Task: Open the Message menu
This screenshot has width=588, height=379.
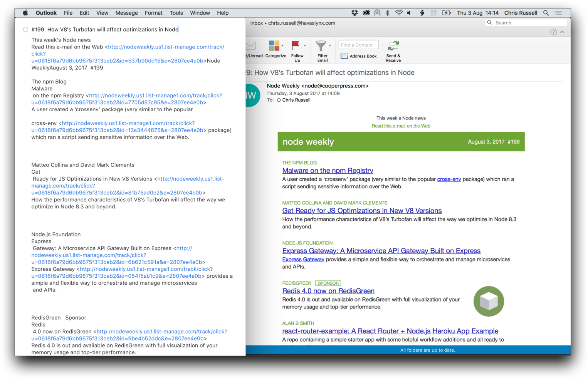Action: tap(127, 13)
